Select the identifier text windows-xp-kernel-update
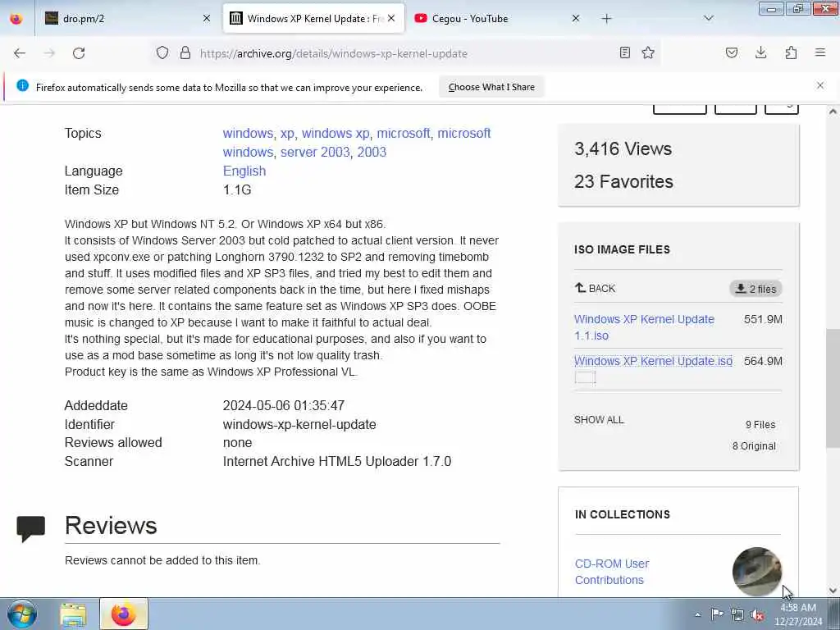Image resolution: width=840 pixels, height=630 pixels. pyautogui.click(x=299, y=424)
